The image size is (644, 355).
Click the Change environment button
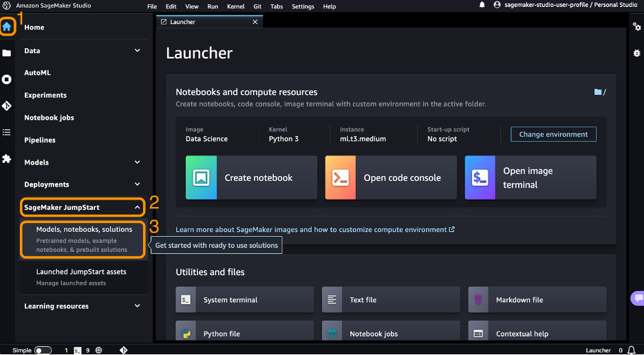coord(553,134)
